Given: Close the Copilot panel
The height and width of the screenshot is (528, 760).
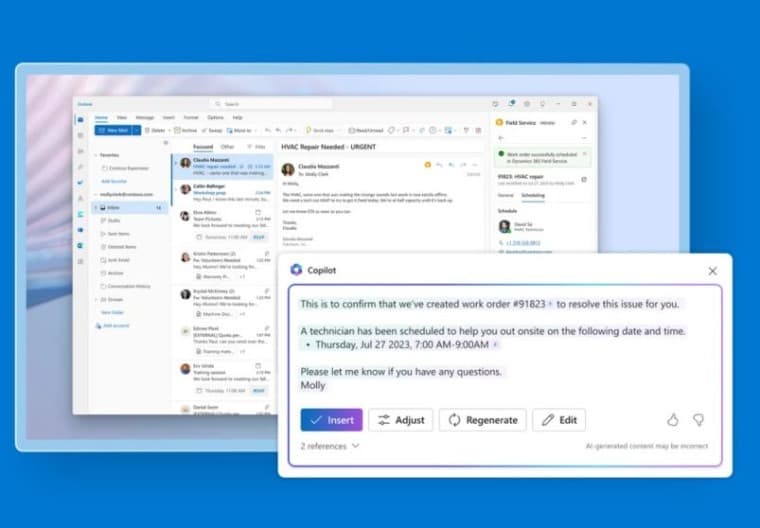Looking at the screenshot, I should (712, 271).
